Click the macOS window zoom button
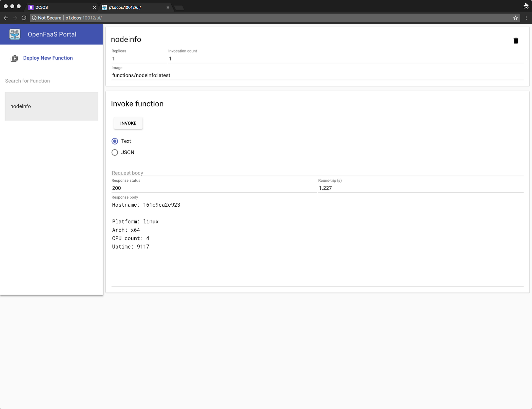Viewport: 532px width, 409px height. pyautogui.click(x=19, y=6)
